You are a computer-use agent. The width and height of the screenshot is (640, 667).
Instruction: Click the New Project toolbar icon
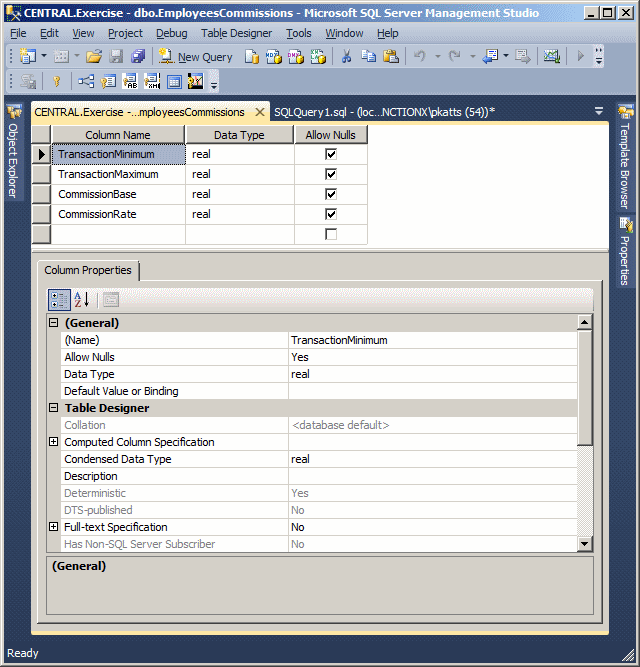(x=28, y=56)
